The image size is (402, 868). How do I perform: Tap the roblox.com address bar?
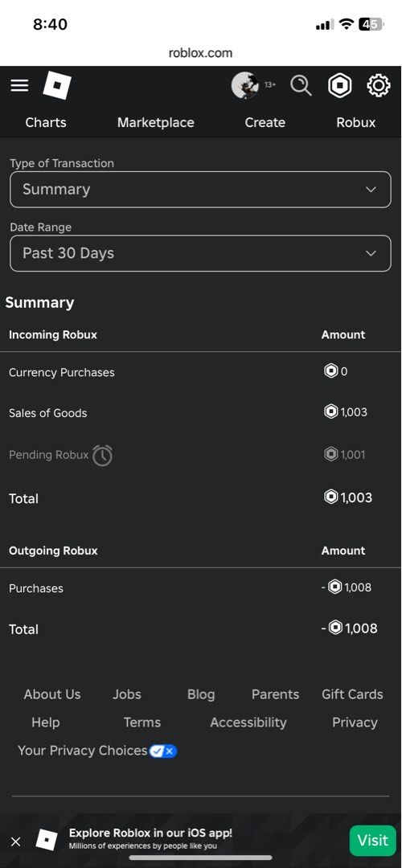pyautogui.click(x=200, y=53)
